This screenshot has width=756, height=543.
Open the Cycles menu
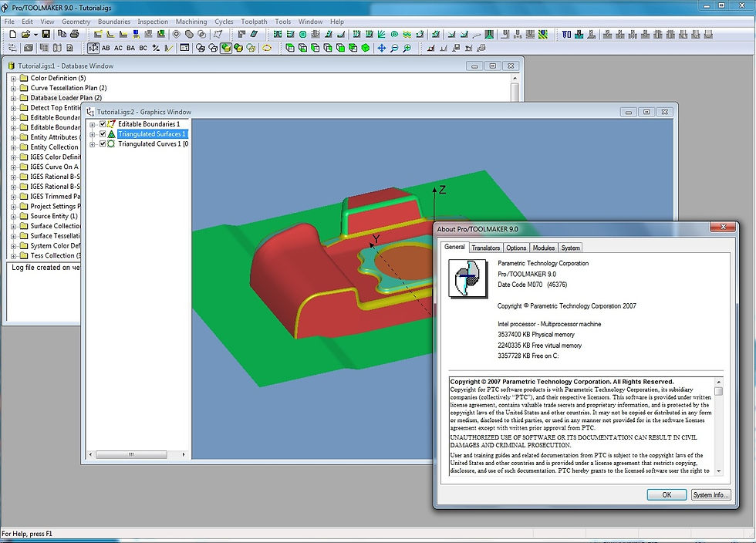tap(224, 22)
